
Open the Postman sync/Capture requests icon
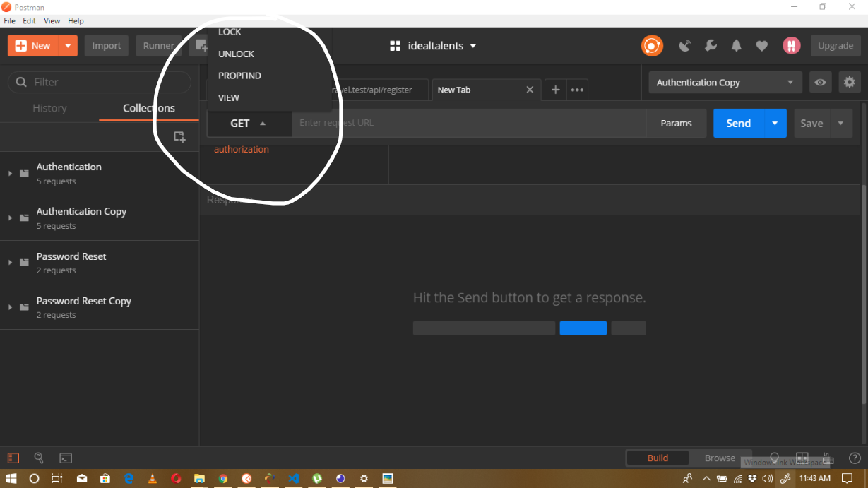click(x=684, y=45)
